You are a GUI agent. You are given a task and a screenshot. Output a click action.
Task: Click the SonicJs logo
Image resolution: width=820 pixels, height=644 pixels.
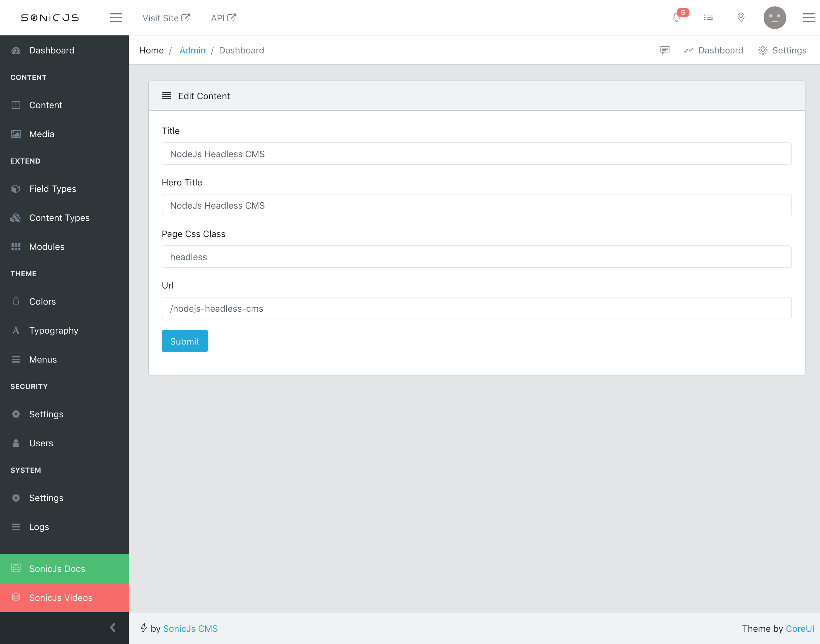[x=50, y=18]
